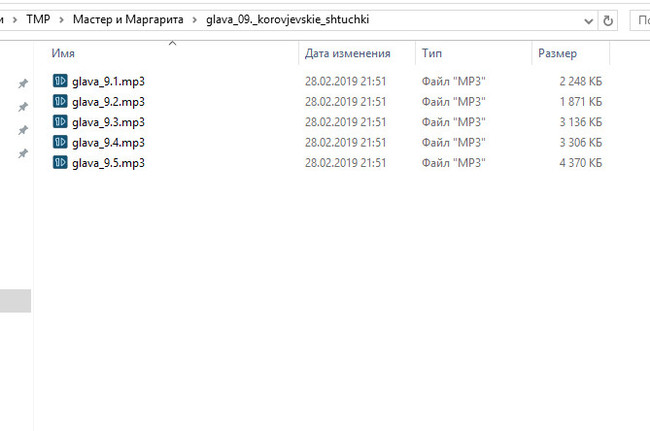Image resolution: width=650 pixels, height=431 pixels.
Task: Click the glava_9.2.mp3 audio file icon
Action: pos(60,101)
